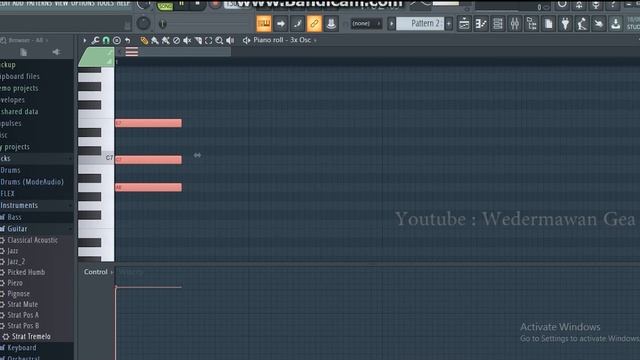Open the OPTIONS menu
The height and width of the screenshot is (360, 640).
[83, 3]
